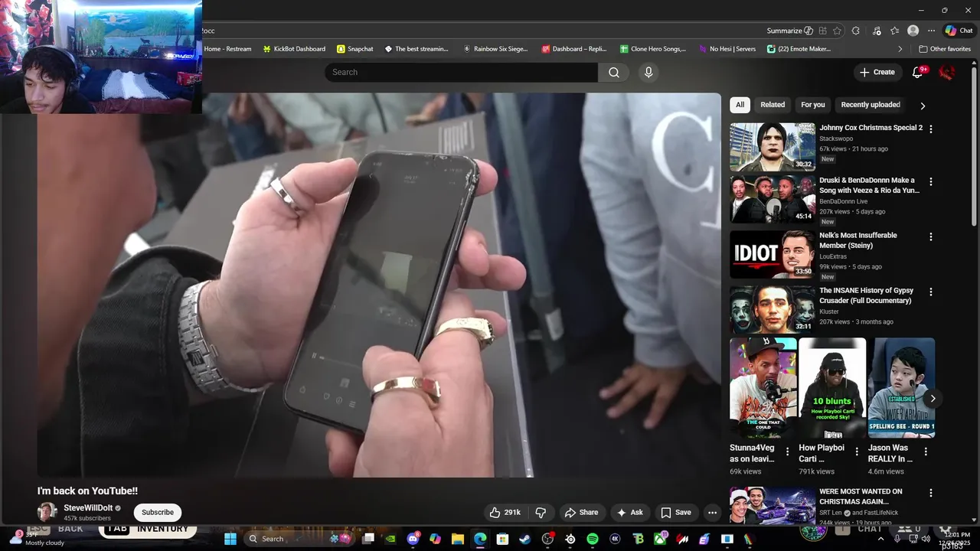Open Copilot Chat in the browser toolbar

(959, 31)
